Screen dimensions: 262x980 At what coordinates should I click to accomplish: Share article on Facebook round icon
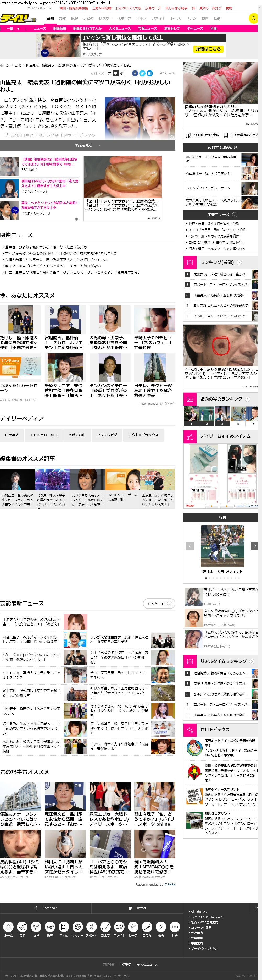pos(135,73)
